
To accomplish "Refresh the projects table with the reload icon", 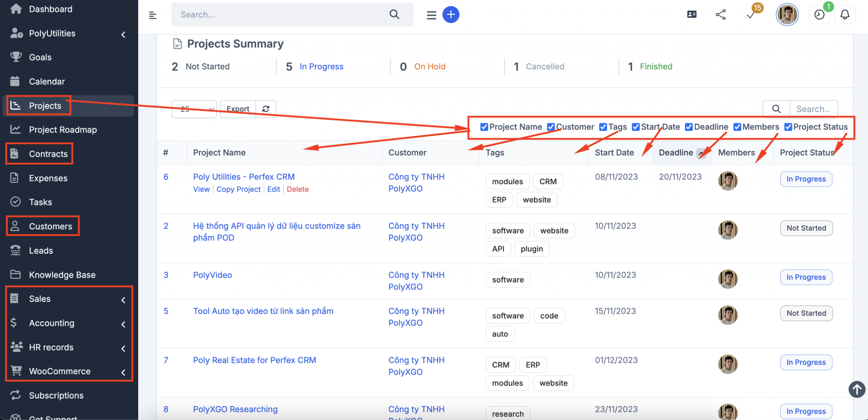I will pyautogui.click(x=266, y=109).
